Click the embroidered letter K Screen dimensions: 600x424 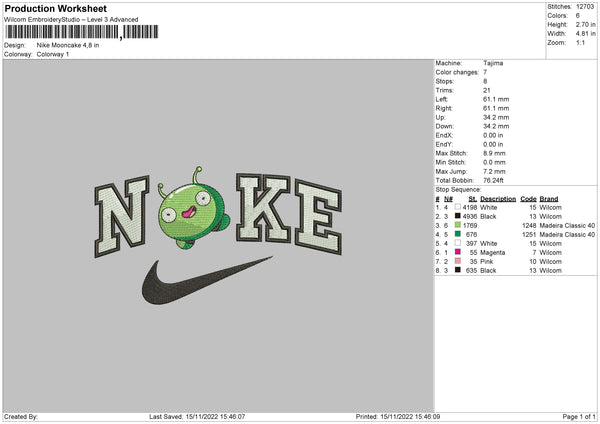click(263, 208)
